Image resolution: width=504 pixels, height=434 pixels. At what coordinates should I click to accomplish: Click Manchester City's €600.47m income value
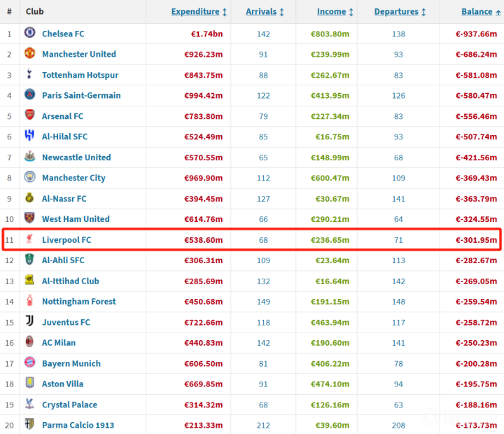[330, 178]
